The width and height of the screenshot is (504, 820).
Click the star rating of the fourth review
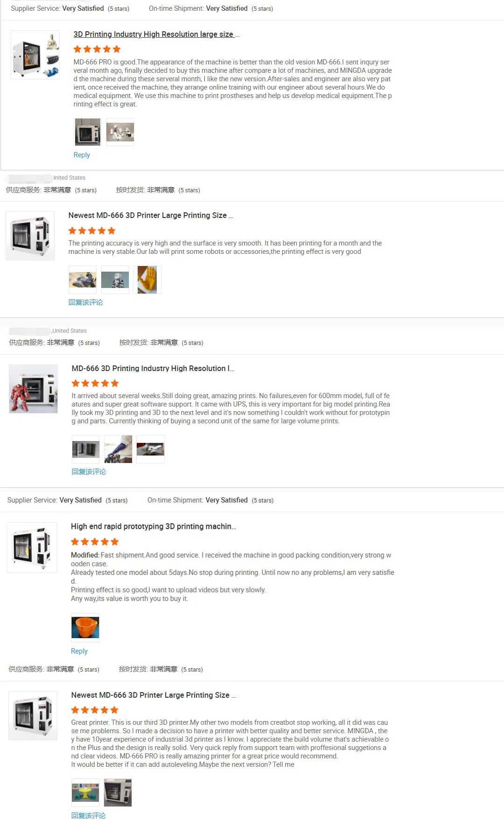95,542
